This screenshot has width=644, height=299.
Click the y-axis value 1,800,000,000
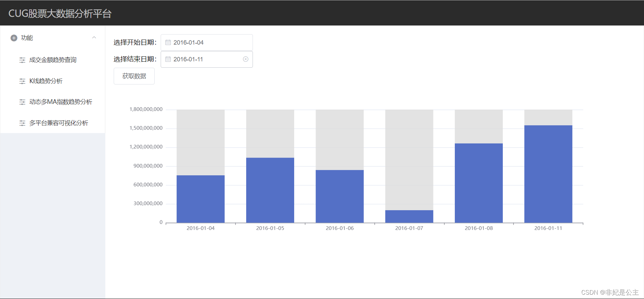pos(146,109)
